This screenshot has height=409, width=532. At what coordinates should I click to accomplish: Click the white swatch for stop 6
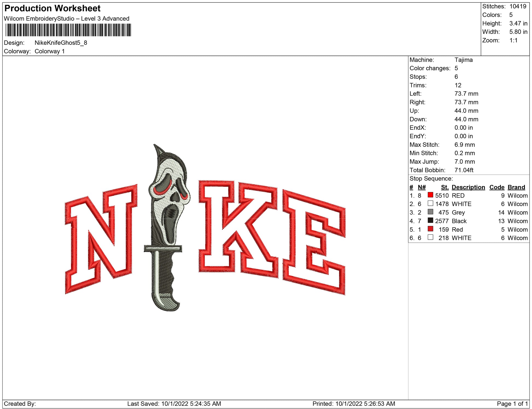pos(430,237)
